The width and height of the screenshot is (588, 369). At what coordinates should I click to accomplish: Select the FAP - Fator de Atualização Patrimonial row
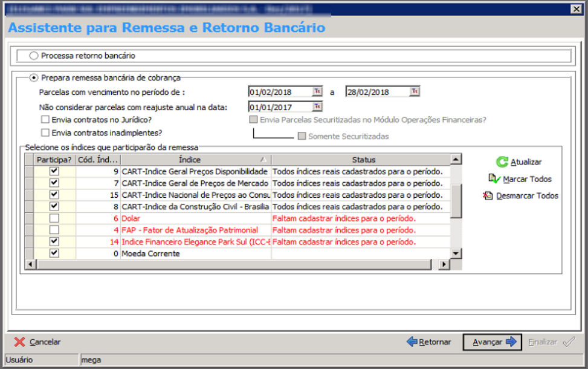[190, 230]
